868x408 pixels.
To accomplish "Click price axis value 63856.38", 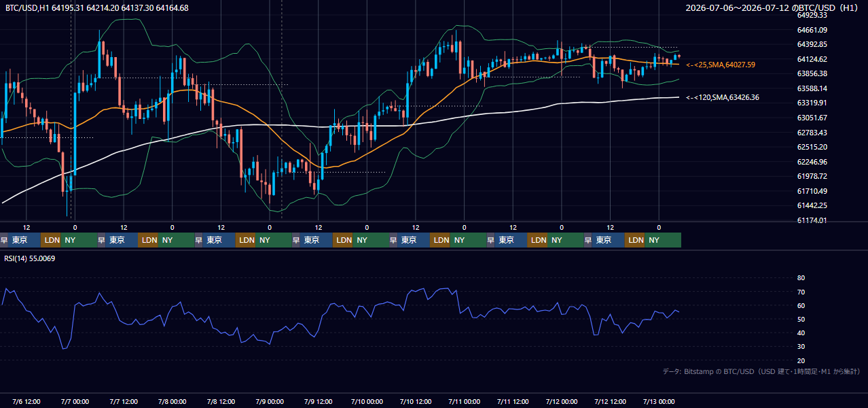I will coord(812,73).
